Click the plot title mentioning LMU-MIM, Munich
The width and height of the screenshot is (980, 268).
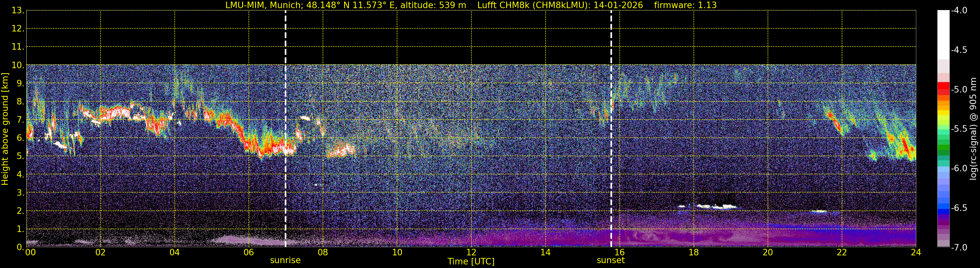click(471, 5)
